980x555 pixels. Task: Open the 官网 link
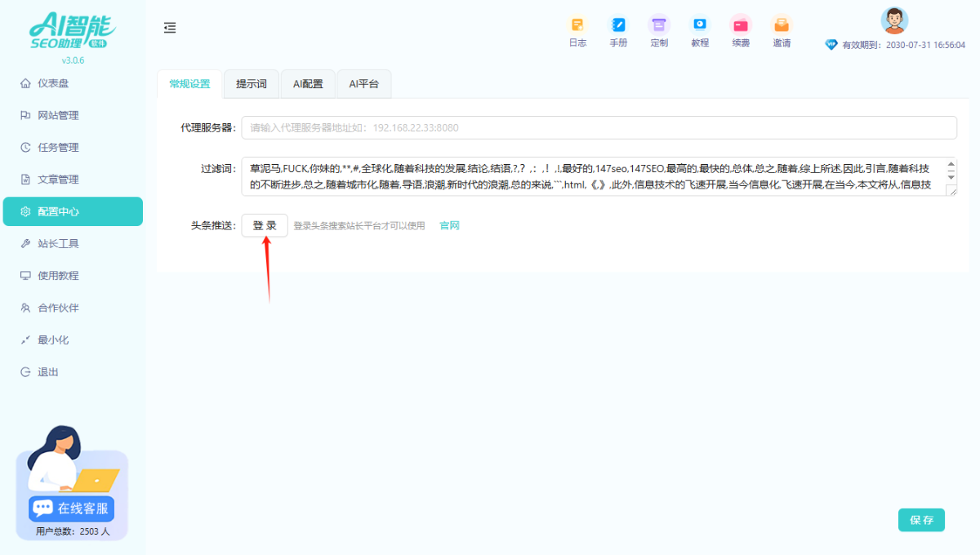pos(450,225)
